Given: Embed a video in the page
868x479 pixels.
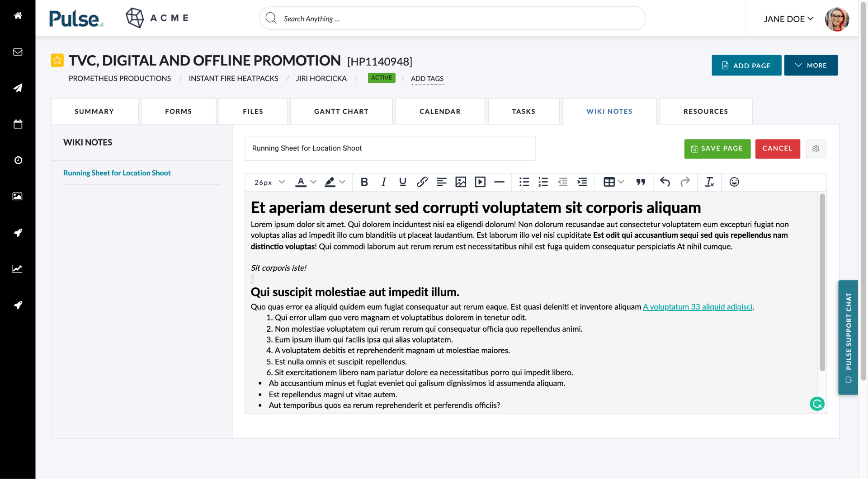Looking at the screenshot, I should click(480, 182).
